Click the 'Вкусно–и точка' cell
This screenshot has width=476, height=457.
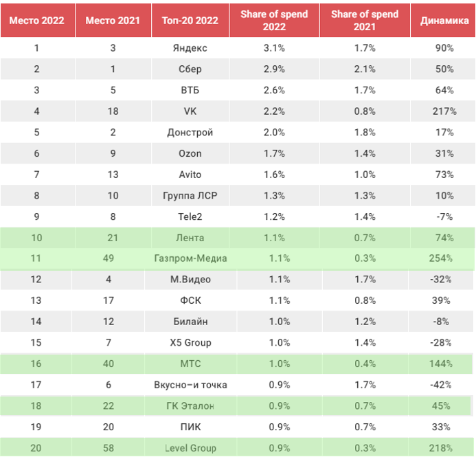click(x=190, y=385)
